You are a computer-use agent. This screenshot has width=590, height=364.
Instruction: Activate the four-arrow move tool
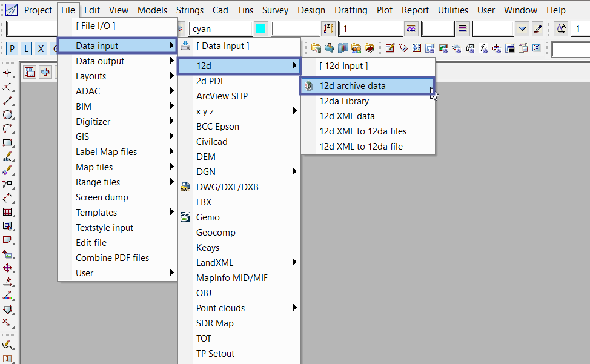tap(7, 268)
